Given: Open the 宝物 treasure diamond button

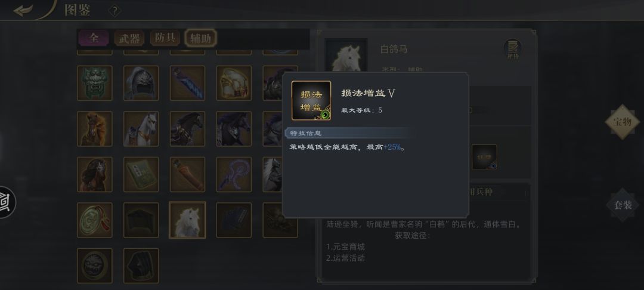Looking at the screenshot, I should click(622, 122).
